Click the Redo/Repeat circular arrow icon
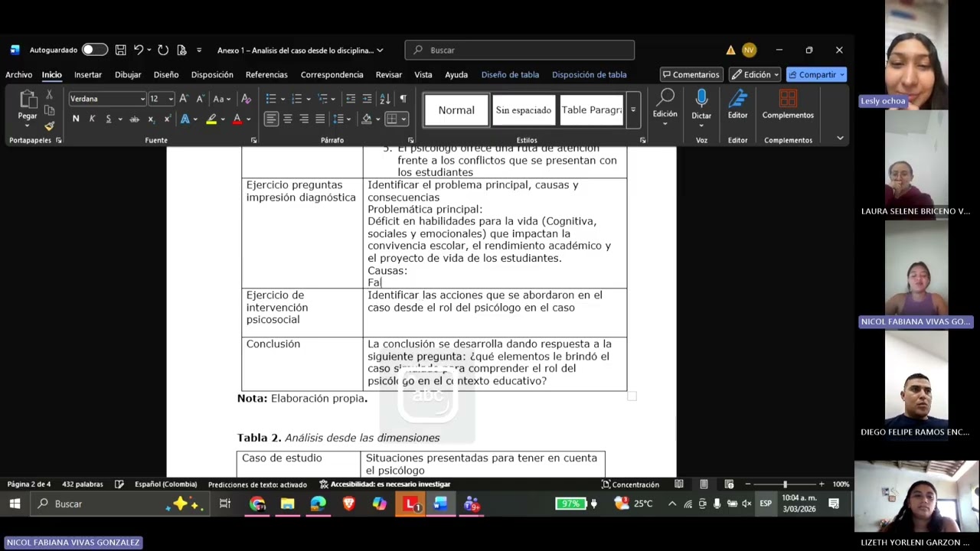 (163, 50)
